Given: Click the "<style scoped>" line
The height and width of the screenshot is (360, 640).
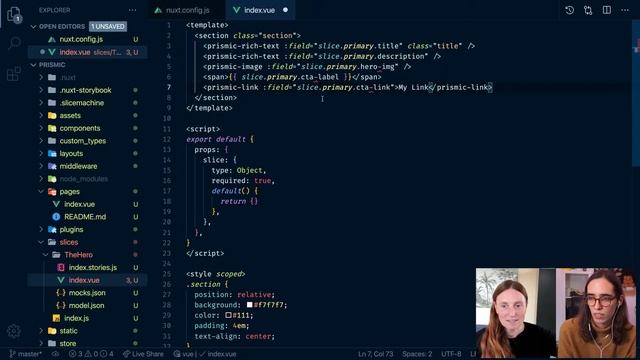Looking at the screenshot, I should pyautogui.click(x=216, y=274).
